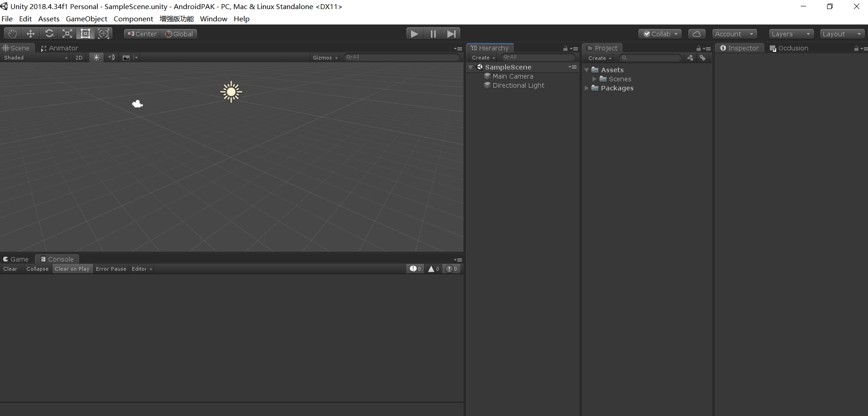Switch to the Console tab
This screenshot has width=868, height=416.
(x=57, y=259)
